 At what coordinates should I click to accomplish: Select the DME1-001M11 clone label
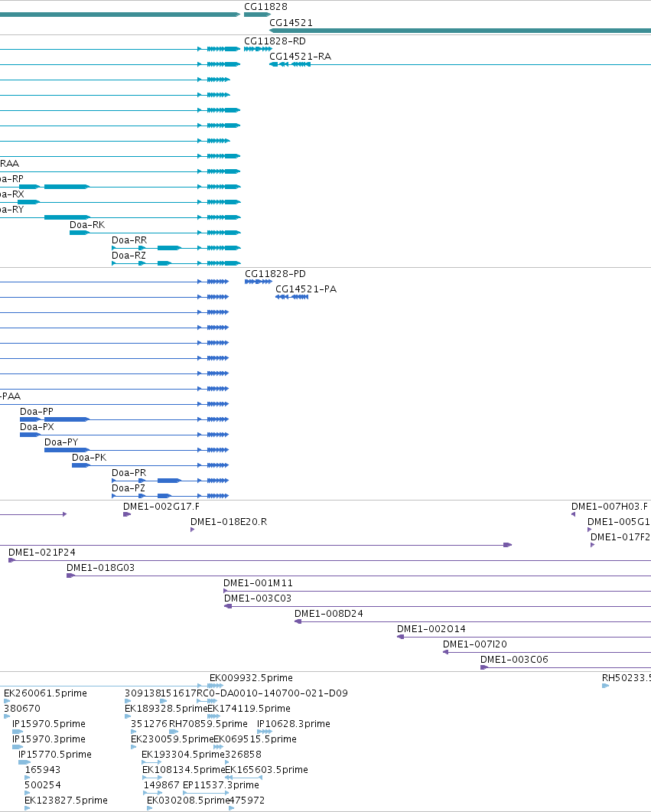259,583
